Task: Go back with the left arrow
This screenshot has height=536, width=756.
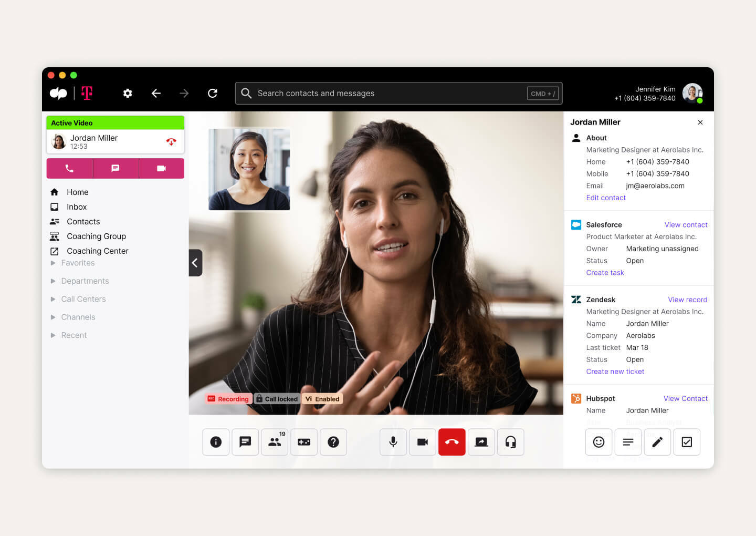Action: click(156, 93)
